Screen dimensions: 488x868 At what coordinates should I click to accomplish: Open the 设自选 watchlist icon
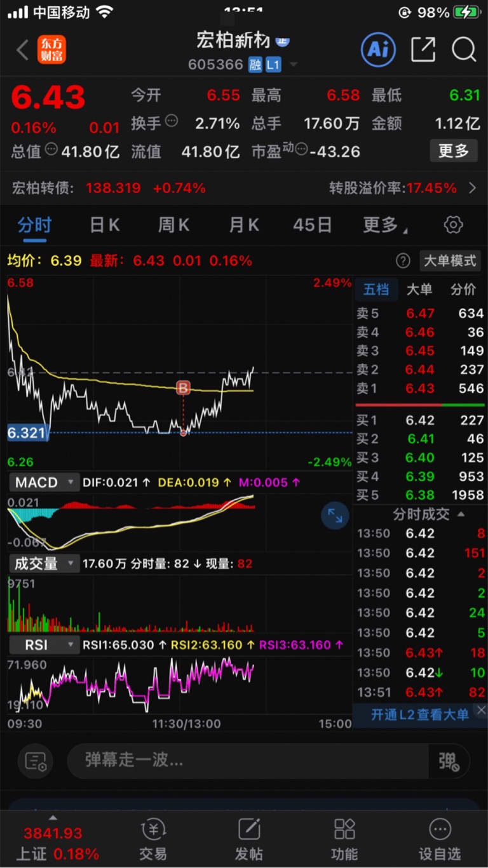[440, 840]
